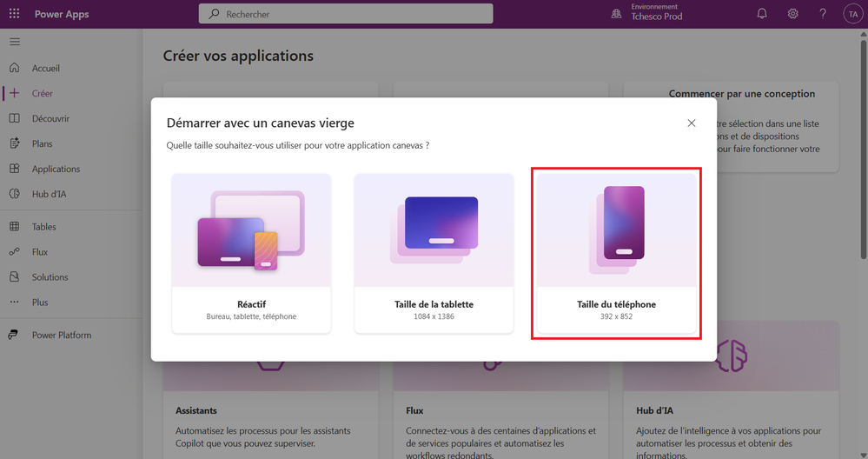Open Flux in the sidebar
Image resolution: width=868 pixels, height=459 pixels.
click(x=40, y=252)
